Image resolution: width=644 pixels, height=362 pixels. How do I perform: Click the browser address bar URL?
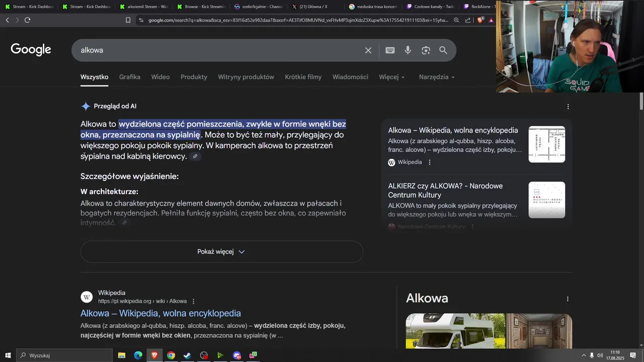coord(297,20)
